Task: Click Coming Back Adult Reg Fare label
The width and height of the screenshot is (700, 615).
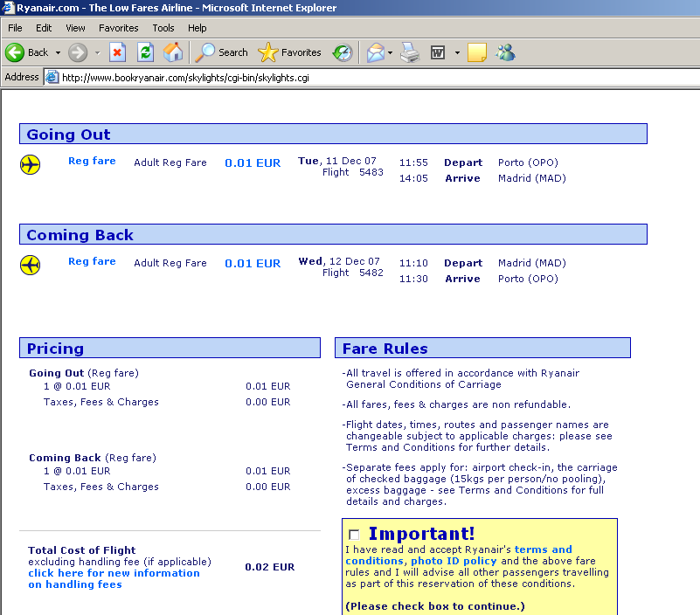Action: pos(170,263)
